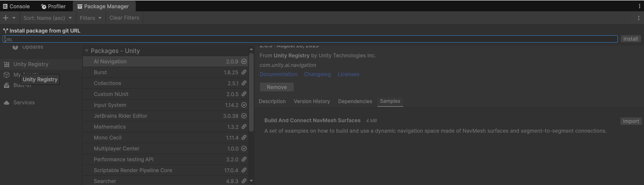
Task: Switch to the Version History tab
Action: pos(312,101)
